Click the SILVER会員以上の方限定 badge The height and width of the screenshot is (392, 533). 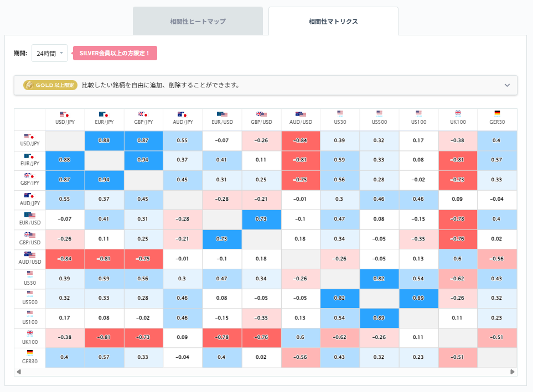(x=113, y=53)
